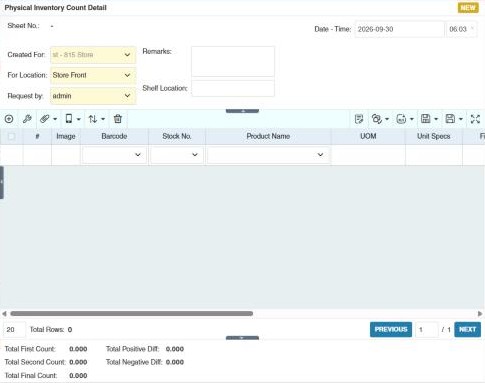Click the Total Positive Diff value
The height and width of the screenshot is (383, 485).
click(x=175, y=349)
